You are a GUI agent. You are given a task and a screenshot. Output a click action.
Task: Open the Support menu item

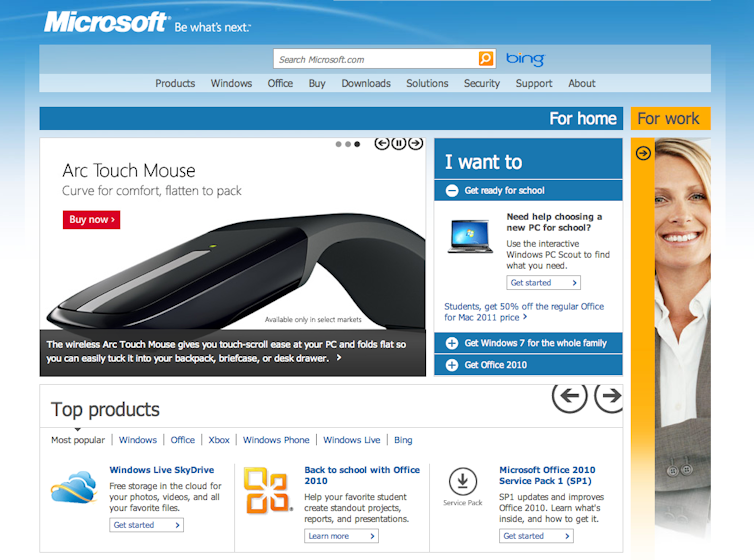click(x=534, y=83)
